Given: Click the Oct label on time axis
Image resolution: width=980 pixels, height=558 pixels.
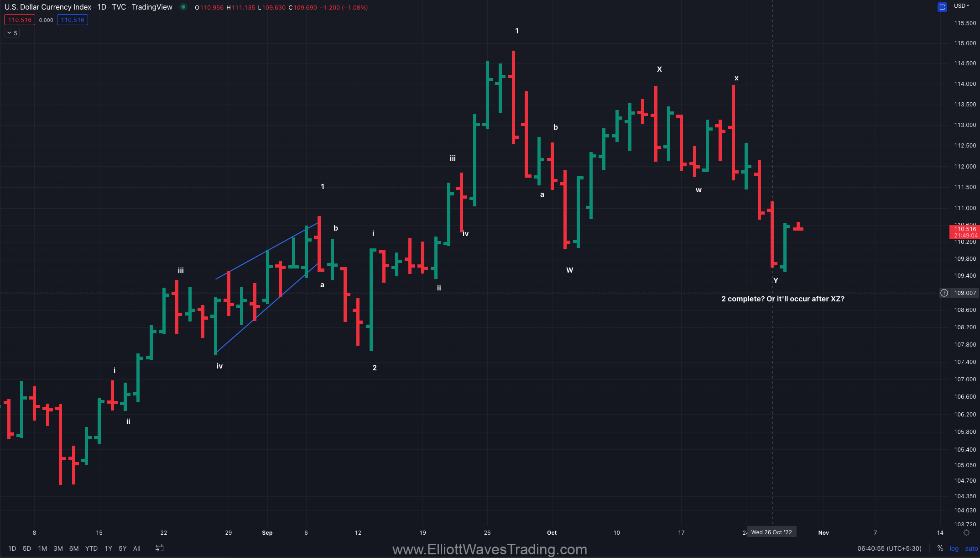Looking at the screenshot, I should (552, 533).
